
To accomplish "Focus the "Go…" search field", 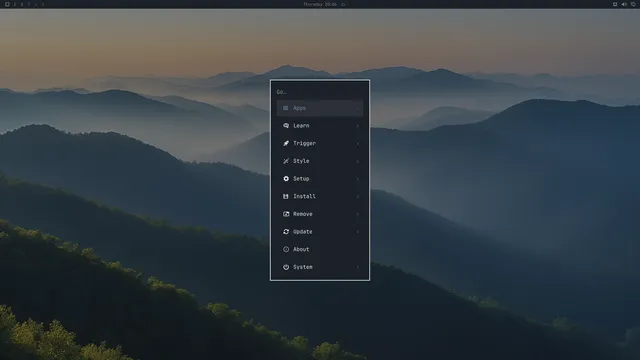I will (320, 92).
